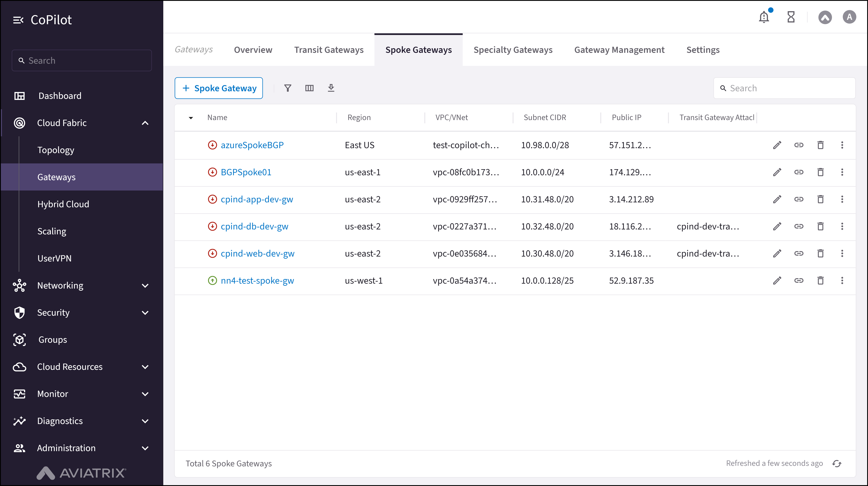868x486 pixels.
Task: Delete cpind-app-dev-gw using trash icon
Action: [820, 199]
